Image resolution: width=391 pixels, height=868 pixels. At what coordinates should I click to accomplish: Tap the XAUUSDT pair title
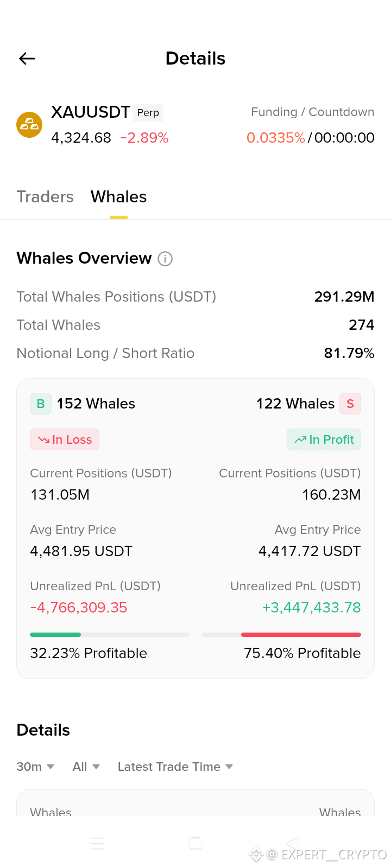90,112
